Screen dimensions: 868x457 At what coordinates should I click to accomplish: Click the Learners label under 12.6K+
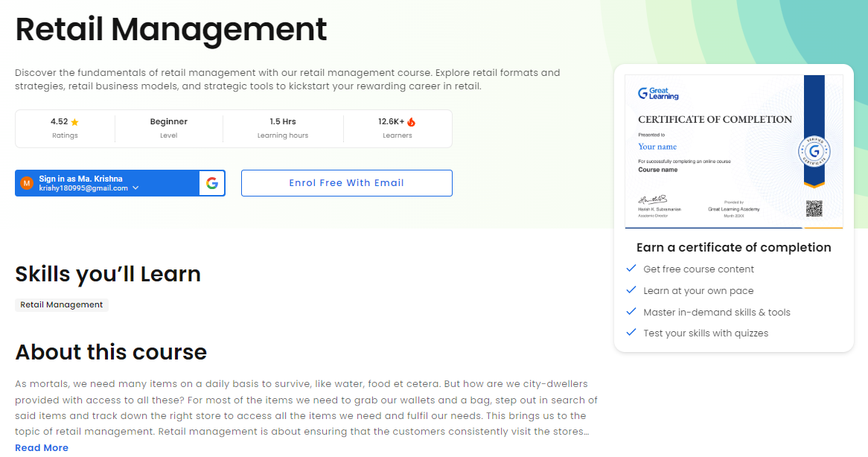(398, 135)
